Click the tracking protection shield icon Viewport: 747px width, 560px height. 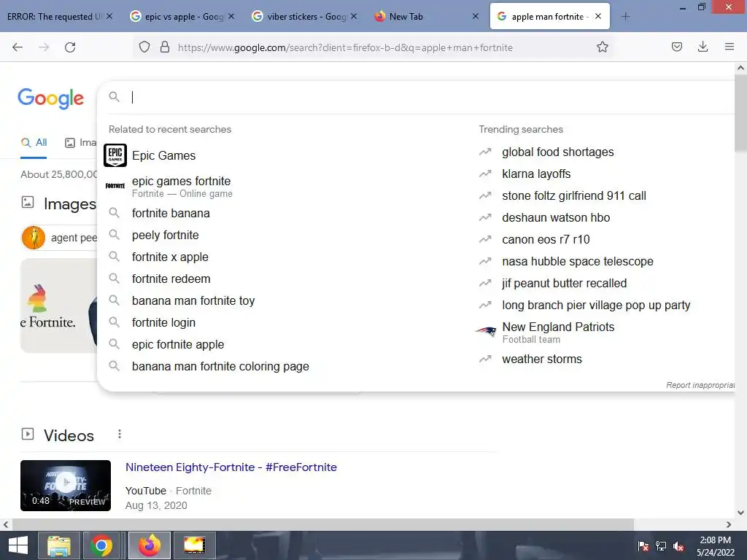144,47
